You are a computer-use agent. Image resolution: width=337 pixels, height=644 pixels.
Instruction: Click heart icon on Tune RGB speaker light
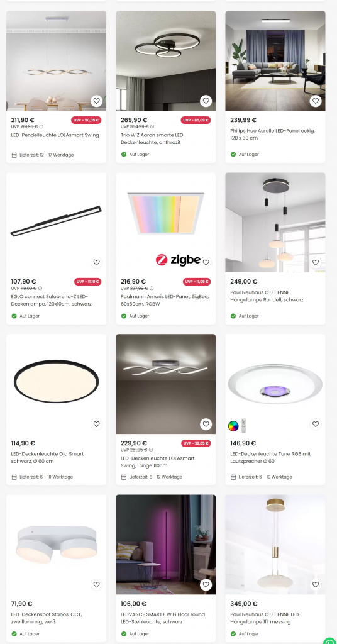point(316,424)
